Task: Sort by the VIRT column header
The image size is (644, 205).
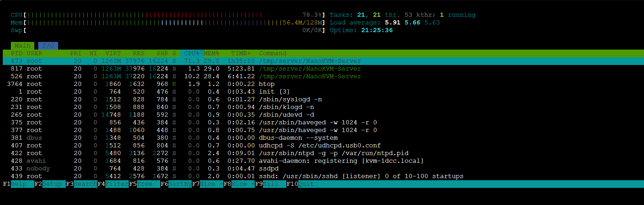Action: click(x=113, y=53)
